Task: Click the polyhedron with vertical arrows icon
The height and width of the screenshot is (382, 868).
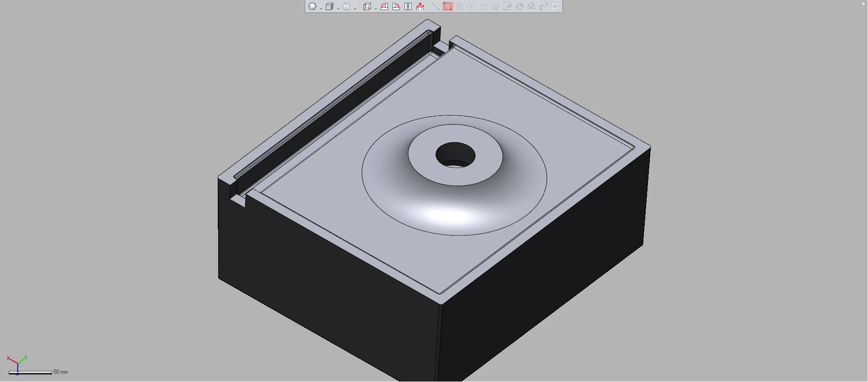Action: (544, 6)
